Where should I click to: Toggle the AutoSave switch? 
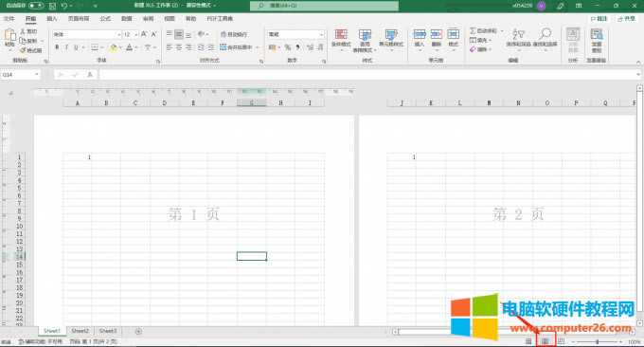point(36,6)
